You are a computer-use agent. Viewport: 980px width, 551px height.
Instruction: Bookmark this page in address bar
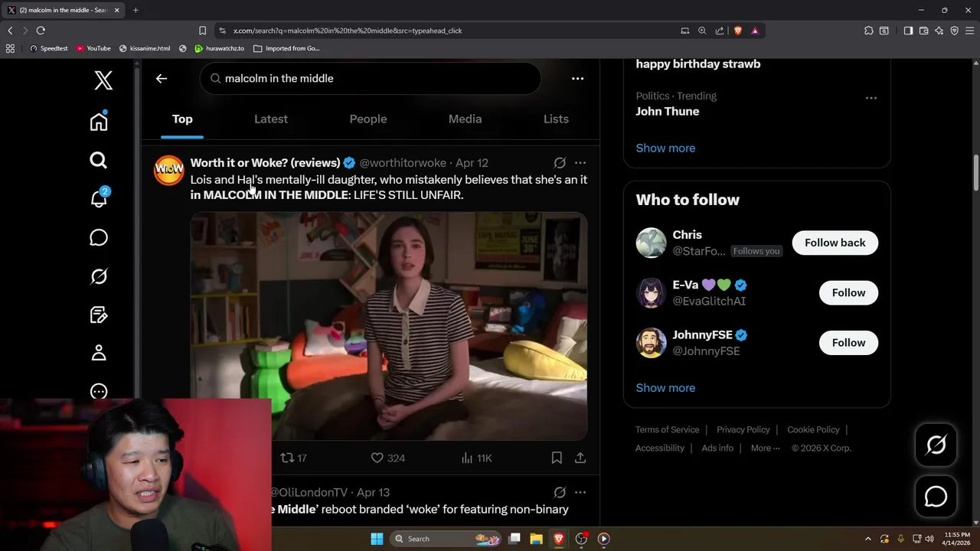pyautogui.click(x=202, y=31)
